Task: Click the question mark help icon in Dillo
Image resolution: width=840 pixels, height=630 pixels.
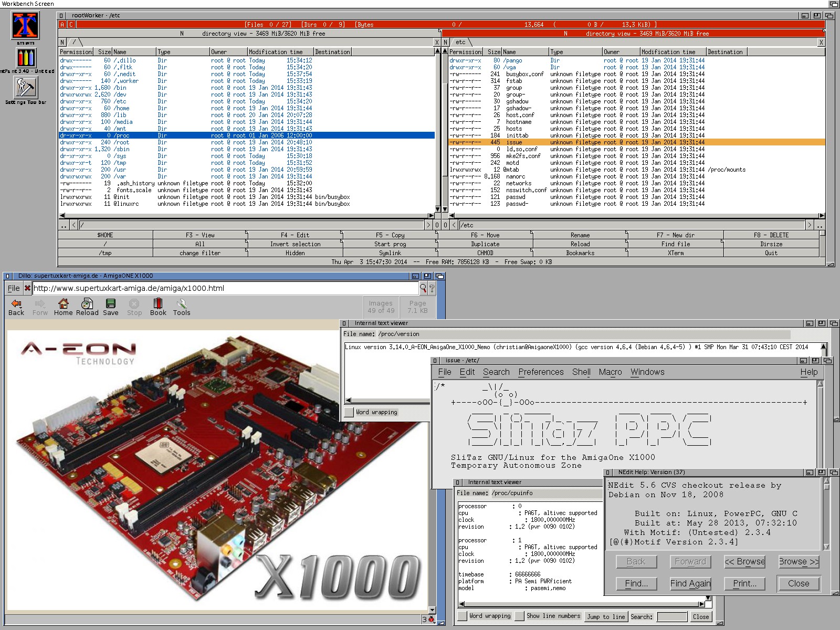Action: [x=432, y=288]
